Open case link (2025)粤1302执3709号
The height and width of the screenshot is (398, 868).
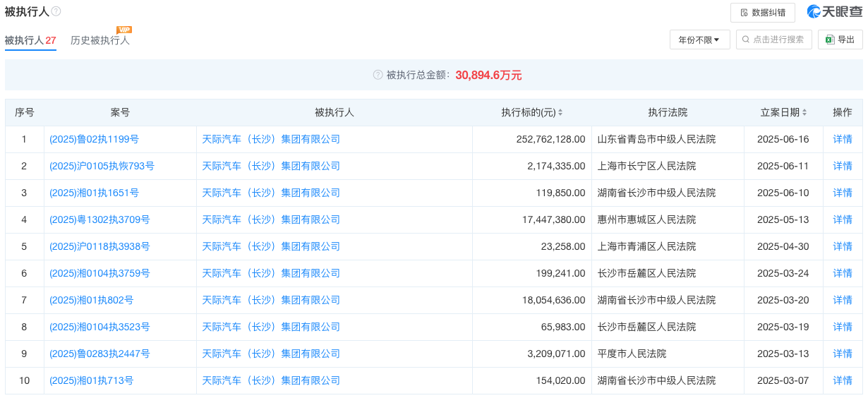100,220
